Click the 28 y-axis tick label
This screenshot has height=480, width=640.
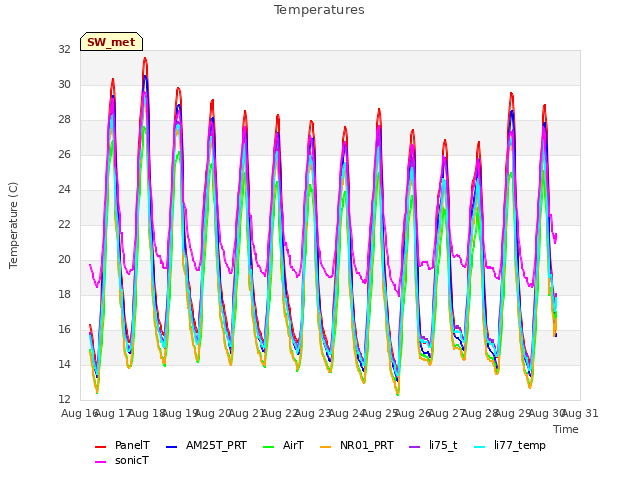(64, 120)
